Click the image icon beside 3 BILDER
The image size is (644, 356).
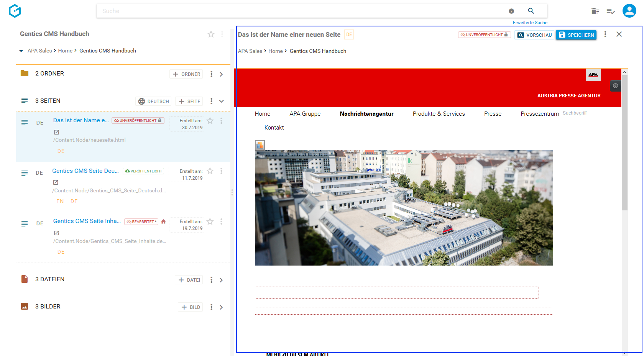(x=25, y=306)
